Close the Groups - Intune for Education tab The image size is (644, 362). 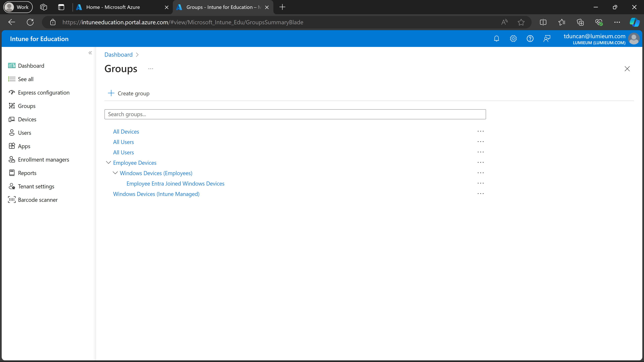[x=267, y=7]
